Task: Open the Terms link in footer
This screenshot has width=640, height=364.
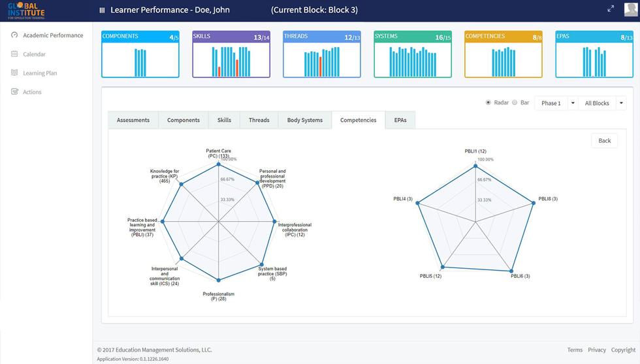Action: tap(575, 350)
